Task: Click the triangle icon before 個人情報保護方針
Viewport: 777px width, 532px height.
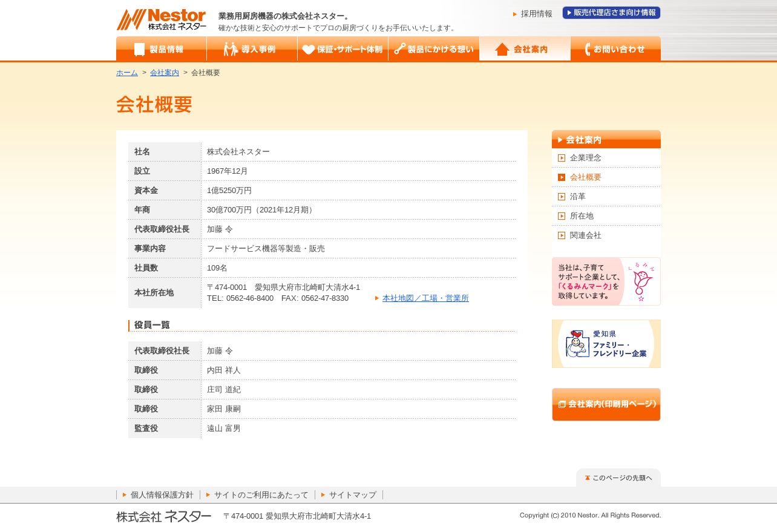Action: tap(125, 495)
